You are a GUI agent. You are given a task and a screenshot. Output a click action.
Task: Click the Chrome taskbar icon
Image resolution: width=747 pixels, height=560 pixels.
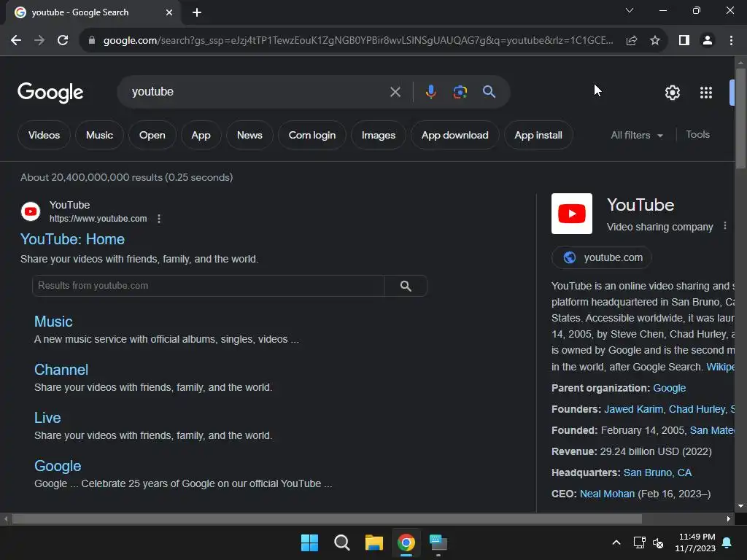pyautogui.click(x=406, y=542)
